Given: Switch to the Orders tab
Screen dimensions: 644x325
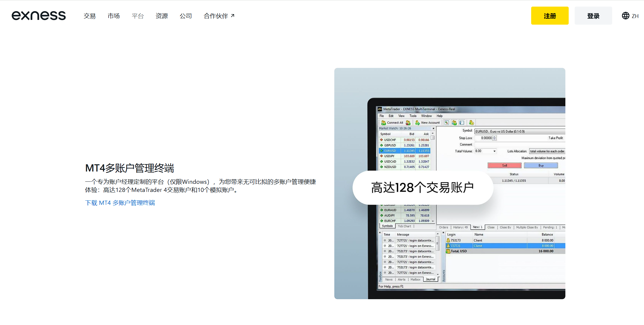Looking at the screenshot, I should click(444, 227).
